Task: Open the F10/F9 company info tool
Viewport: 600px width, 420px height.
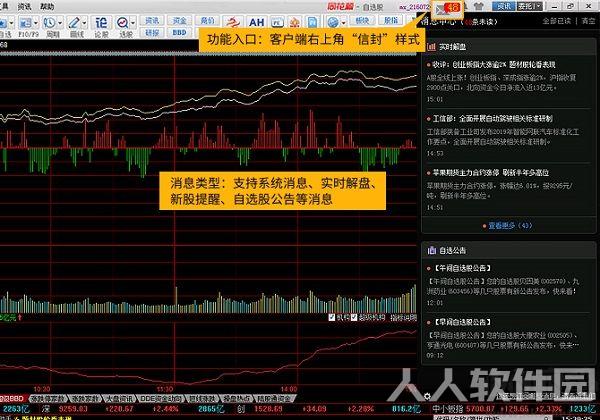Action: (x=25, y=23)
